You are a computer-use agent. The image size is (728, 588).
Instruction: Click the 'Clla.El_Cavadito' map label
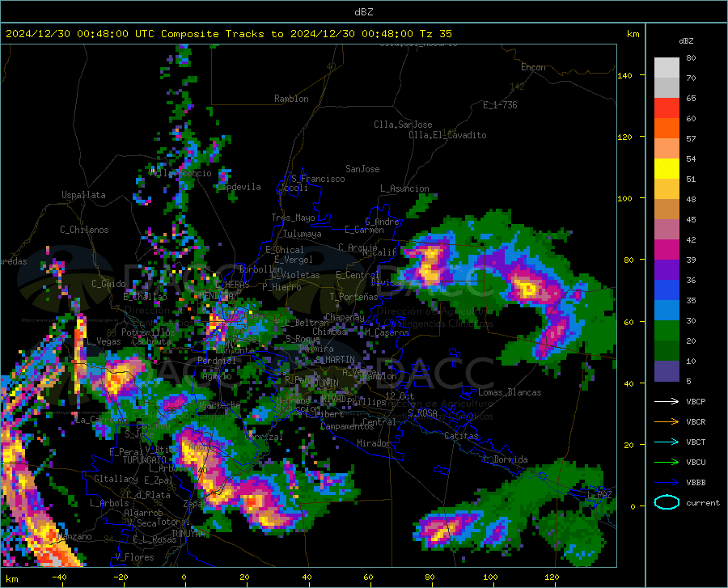pos(447,135)
